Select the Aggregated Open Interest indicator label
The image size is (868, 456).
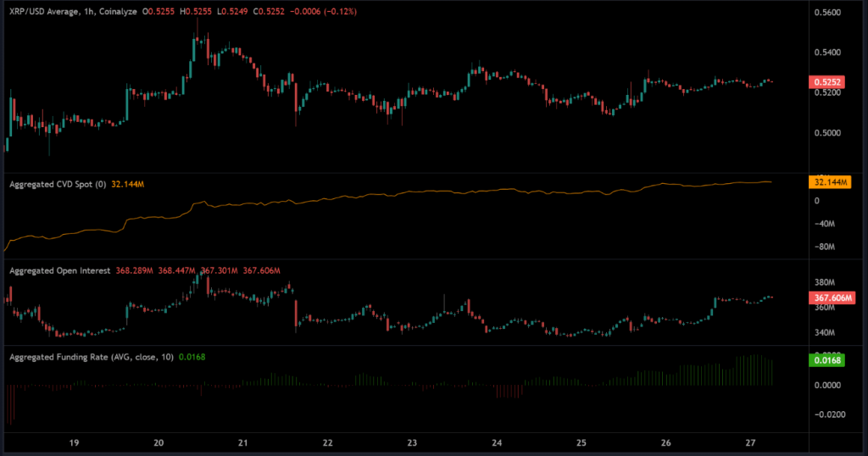pos(61,270)
